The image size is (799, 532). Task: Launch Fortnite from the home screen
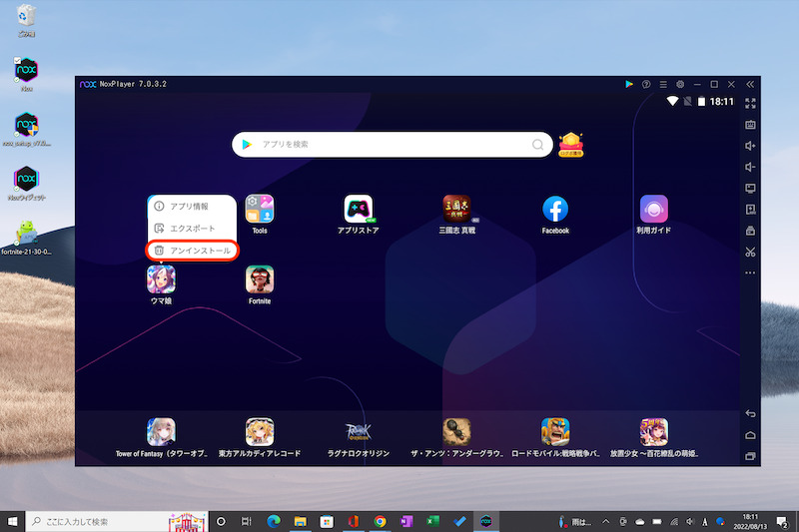tap(260, 279)
